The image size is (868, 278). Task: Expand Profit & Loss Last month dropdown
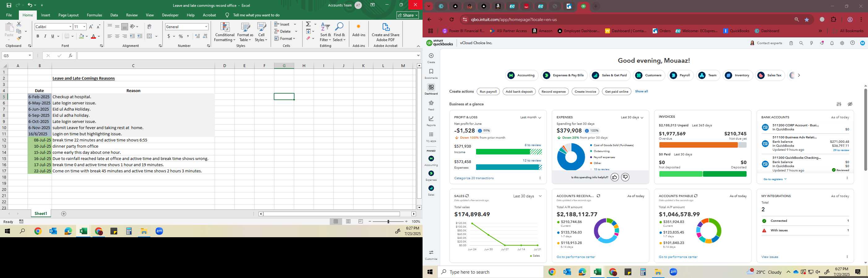(x=531, y=117)
